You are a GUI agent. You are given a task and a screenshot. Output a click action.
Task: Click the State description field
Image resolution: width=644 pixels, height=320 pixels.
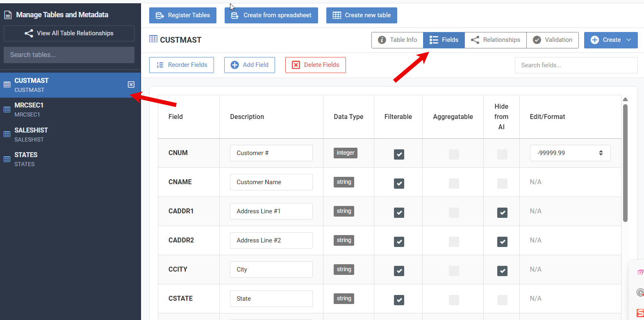pyautogui.click(x=271, y=299)
